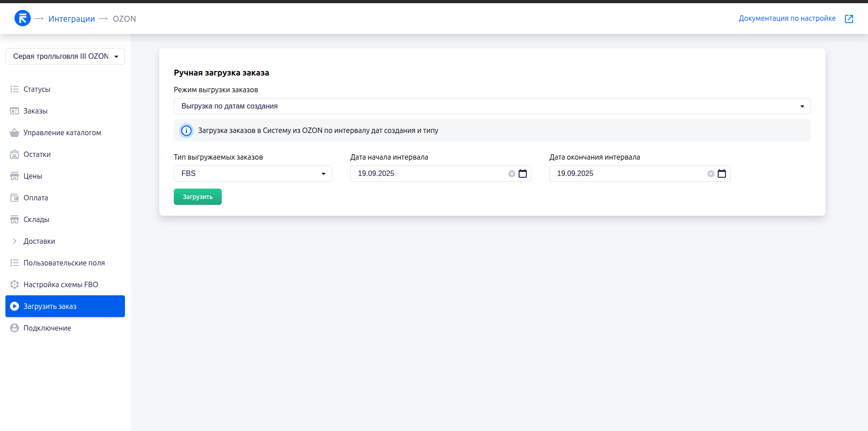Open the Подключение sidebar item
Viewport: 868px width, 431px height.
pos(47,328)
